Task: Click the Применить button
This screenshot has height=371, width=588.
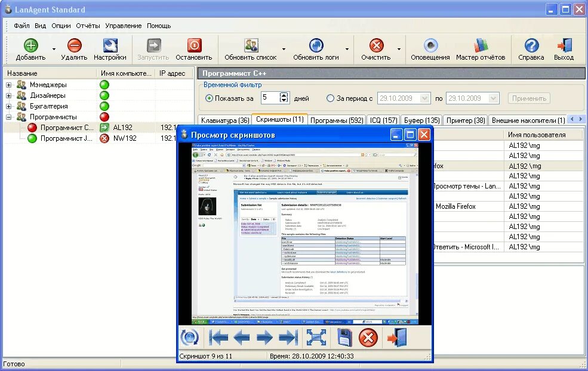Action: [529, 98]
